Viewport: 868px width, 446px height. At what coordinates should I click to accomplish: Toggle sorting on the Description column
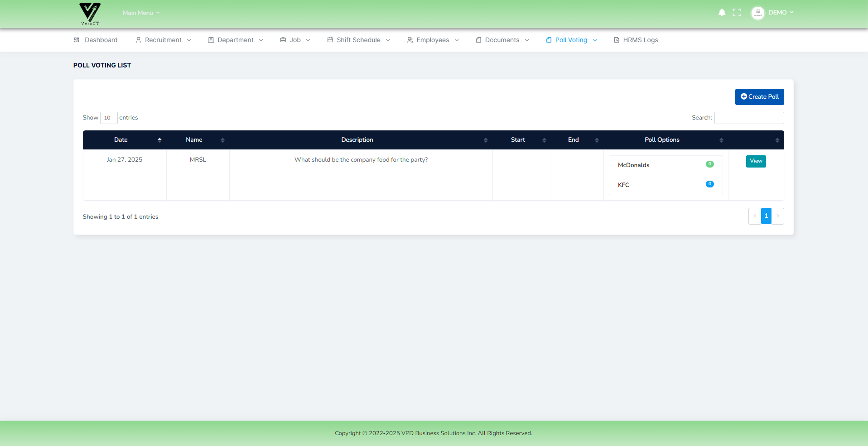click(x=486, y=139)
